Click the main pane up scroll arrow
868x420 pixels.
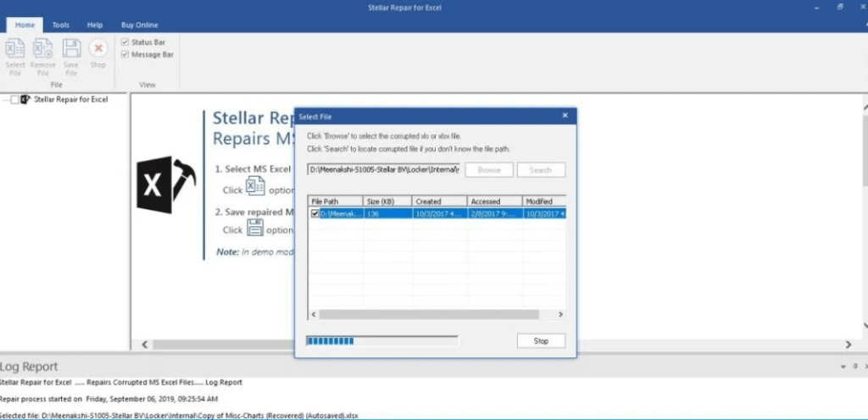click(865, 108)
